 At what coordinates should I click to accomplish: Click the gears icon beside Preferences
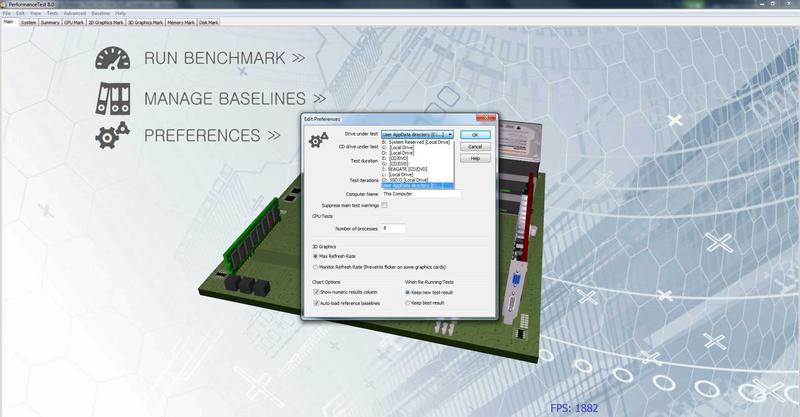pos(112,135)
